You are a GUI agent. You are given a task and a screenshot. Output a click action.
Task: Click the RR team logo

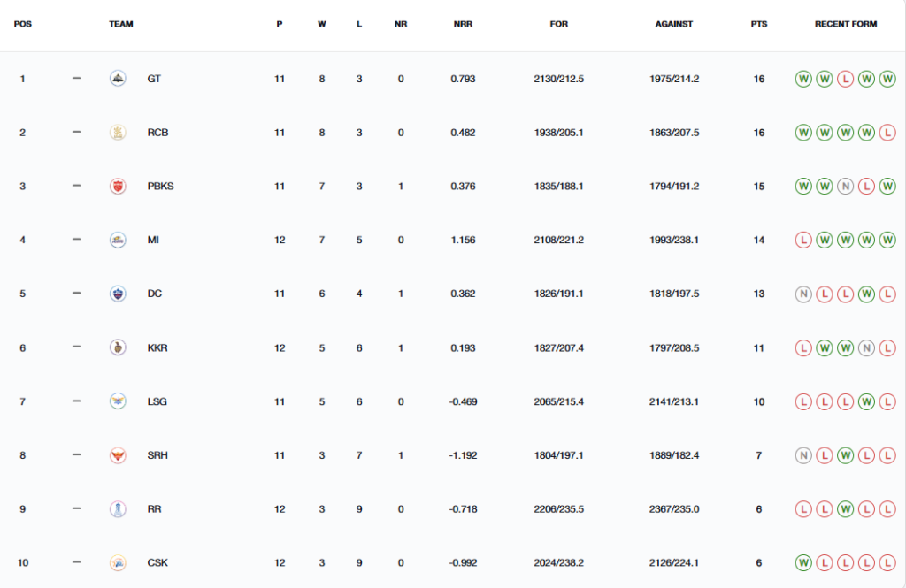[x=118, y=509]
